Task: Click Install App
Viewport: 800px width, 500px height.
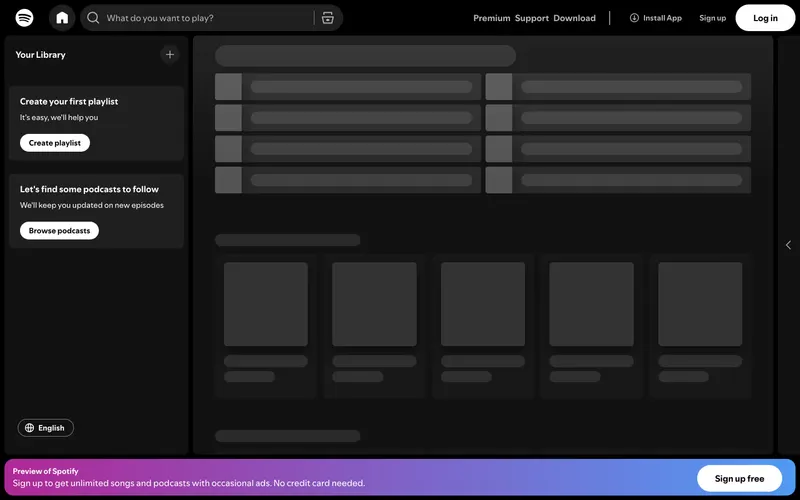Action: coord(656,18)
